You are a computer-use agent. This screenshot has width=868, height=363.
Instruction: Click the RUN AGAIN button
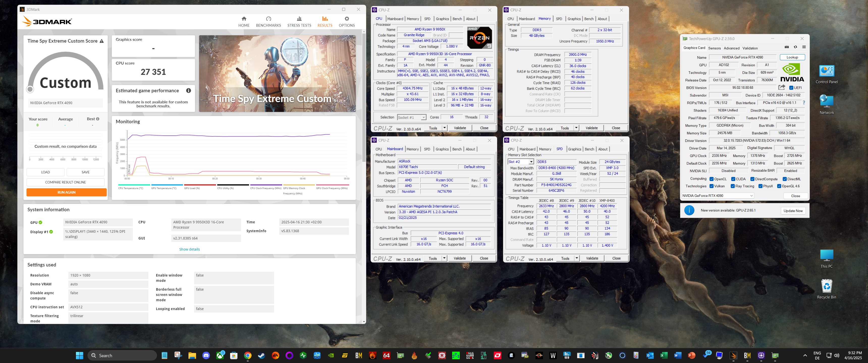tap(66, 192)
